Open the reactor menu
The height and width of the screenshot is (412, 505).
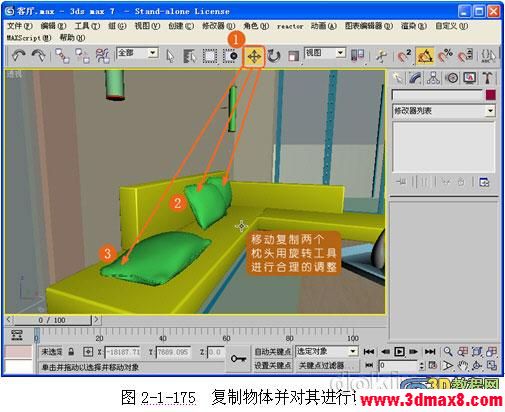tap(290, 26)
